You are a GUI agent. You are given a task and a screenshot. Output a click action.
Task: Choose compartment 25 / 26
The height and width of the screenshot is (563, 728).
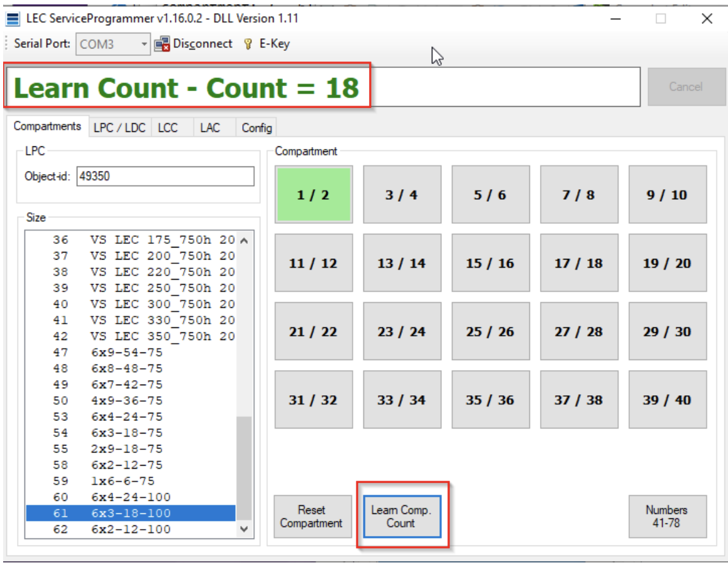click(x=490, y=332)
